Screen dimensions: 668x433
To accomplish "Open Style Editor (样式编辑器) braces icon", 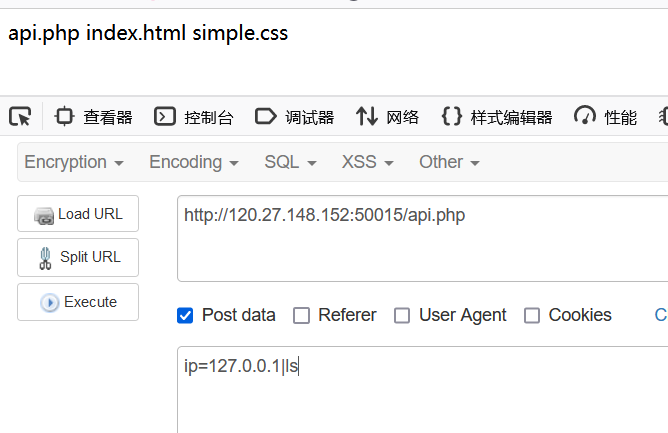I will click(452, 116).
